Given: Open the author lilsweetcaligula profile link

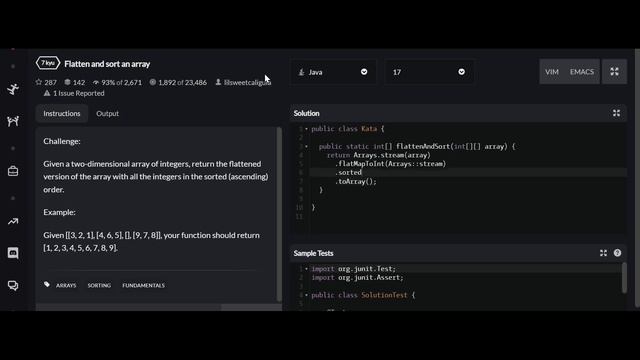Looking at the screenshot, I should coord(247,82).
